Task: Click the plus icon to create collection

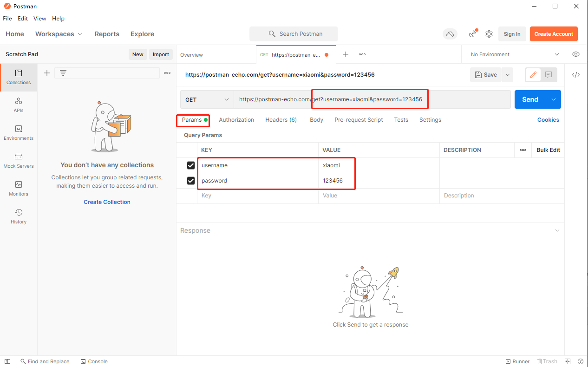Action: [x=46, y=73]
